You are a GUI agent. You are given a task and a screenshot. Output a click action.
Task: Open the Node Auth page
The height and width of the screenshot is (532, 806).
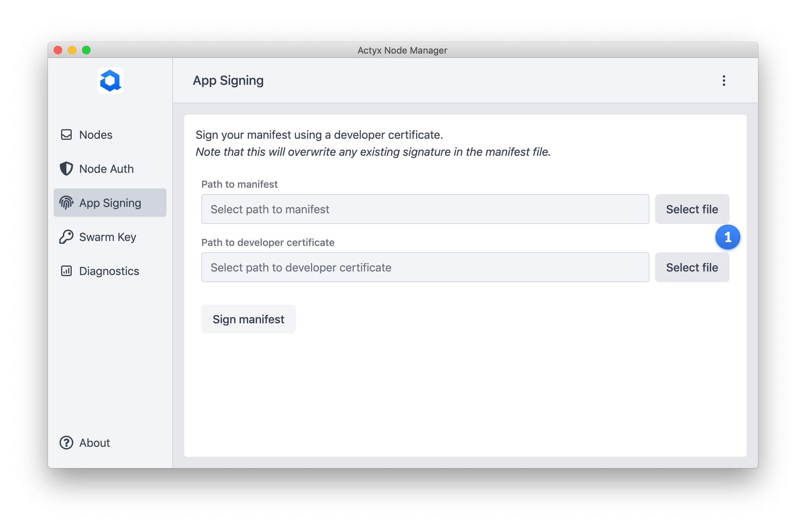point(107,169)
